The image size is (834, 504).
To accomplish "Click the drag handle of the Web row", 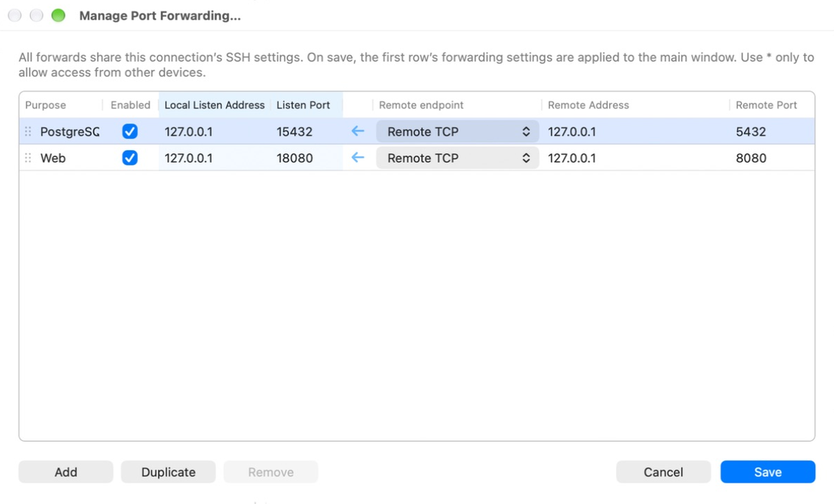I will (28, 158).
